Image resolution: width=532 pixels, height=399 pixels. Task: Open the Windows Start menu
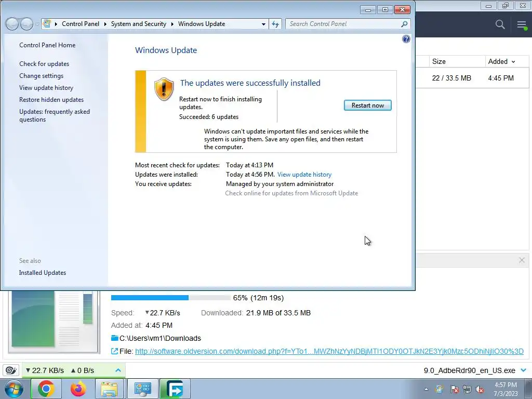pos(14,389)
